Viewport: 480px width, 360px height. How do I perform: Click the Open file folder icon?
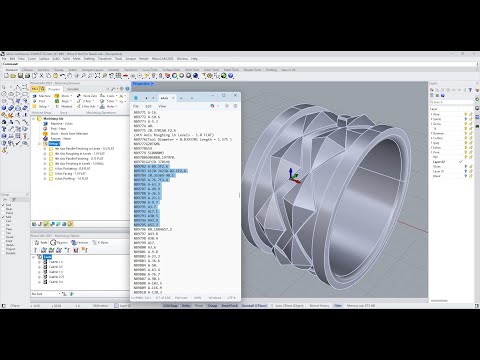point(13,76)
